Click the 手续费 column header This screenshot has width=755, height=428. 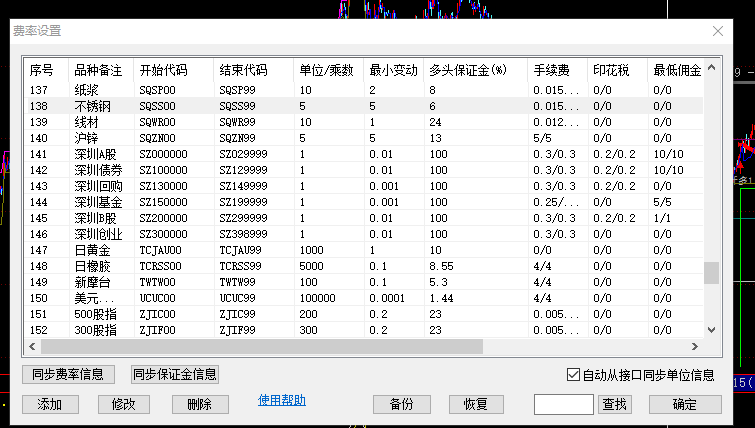551,71
